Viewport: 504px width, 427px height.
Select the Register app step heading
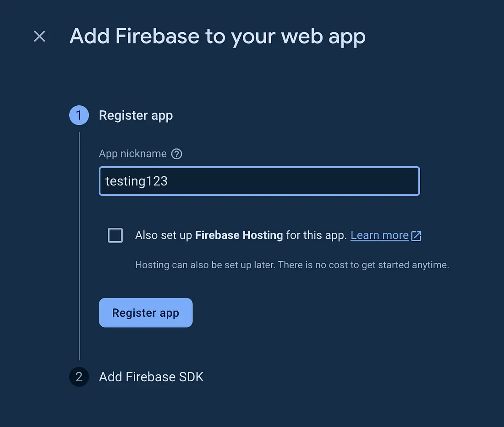click(x=136, y=115)
